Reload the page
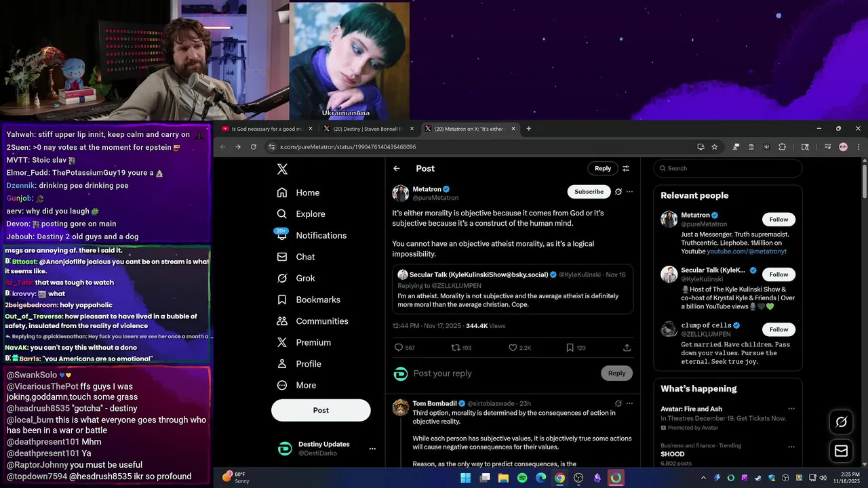 [x=254, y=146]
